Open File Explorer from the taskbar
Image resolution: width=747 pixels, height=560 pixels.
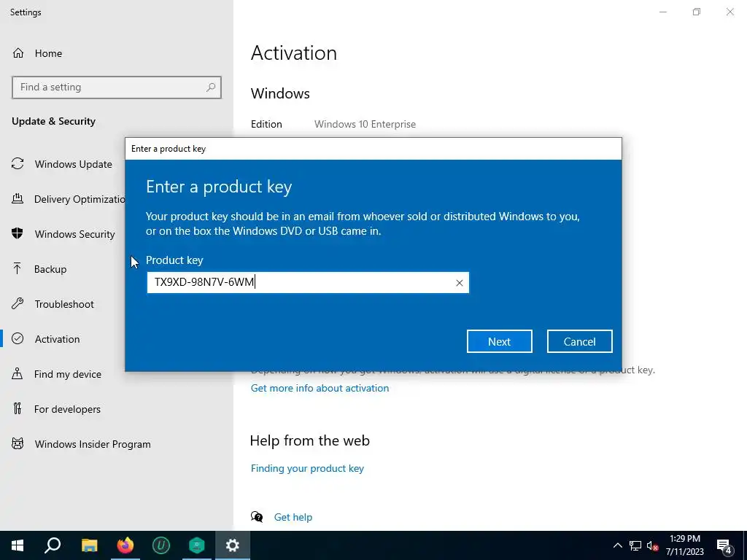(89, 545)
